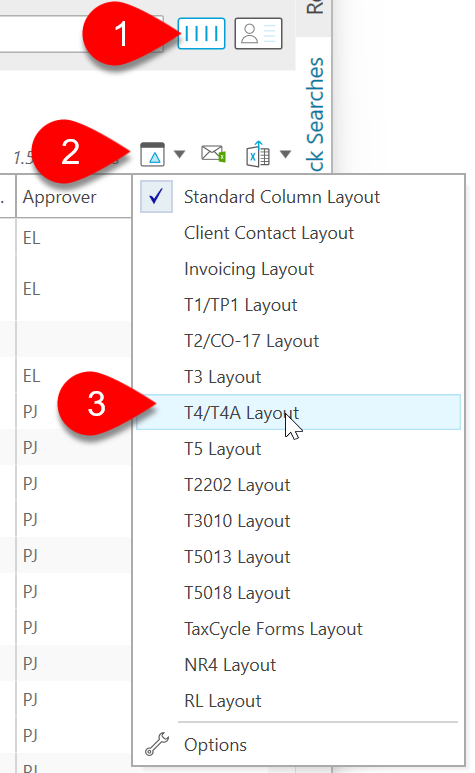The width and height of the screenshot is (475, 773).
Task: Open Options in the layout menu
Action: tap(299, 744)
